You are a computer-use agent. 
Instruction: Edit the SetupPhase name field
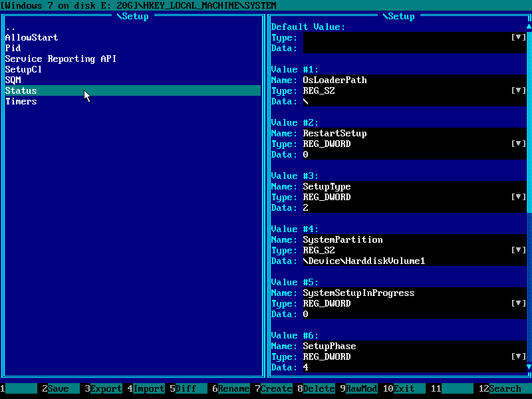pyautogui.click(x=414, y=346)
